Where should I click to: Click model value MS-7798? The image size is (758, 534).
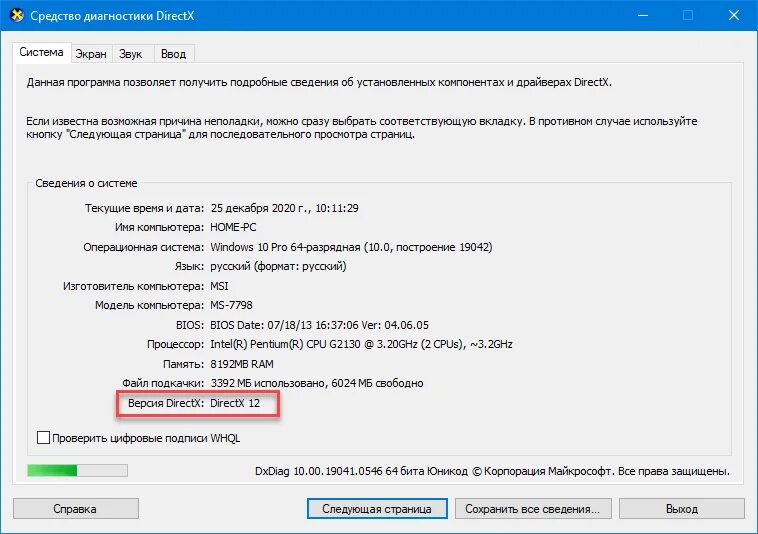coord(231,305)
